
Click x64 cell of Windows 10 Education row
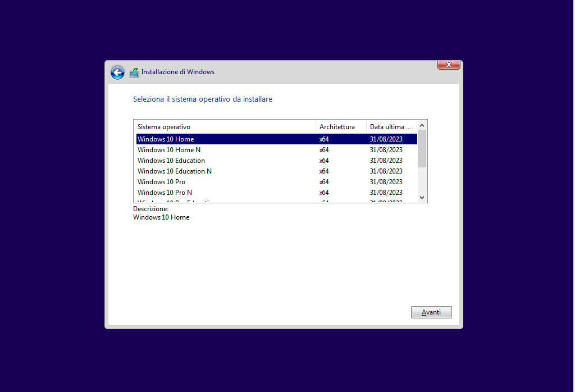click(x=324, y=160)
